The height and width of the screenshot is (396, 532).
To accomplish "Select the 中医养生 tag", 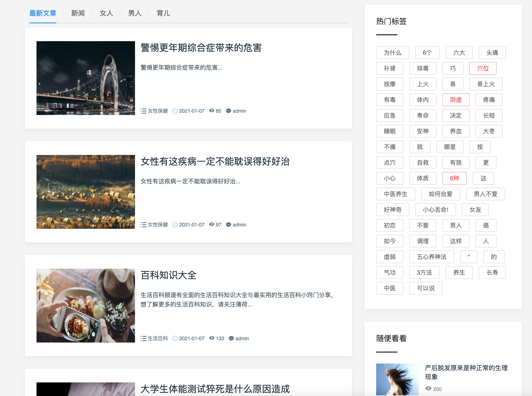I will [x=395, y=194].
